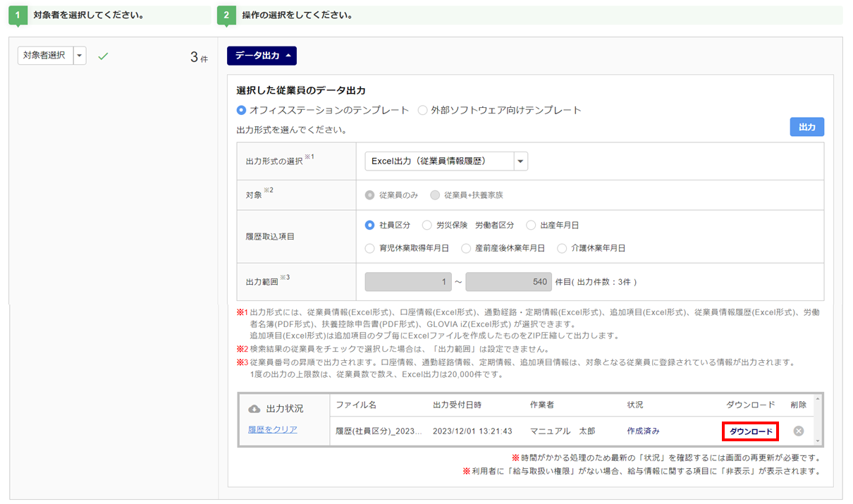Screen dimensions: 853x504
Task: Click the file name 履歴(社員区分)_2023…
Action: point(379,431)
